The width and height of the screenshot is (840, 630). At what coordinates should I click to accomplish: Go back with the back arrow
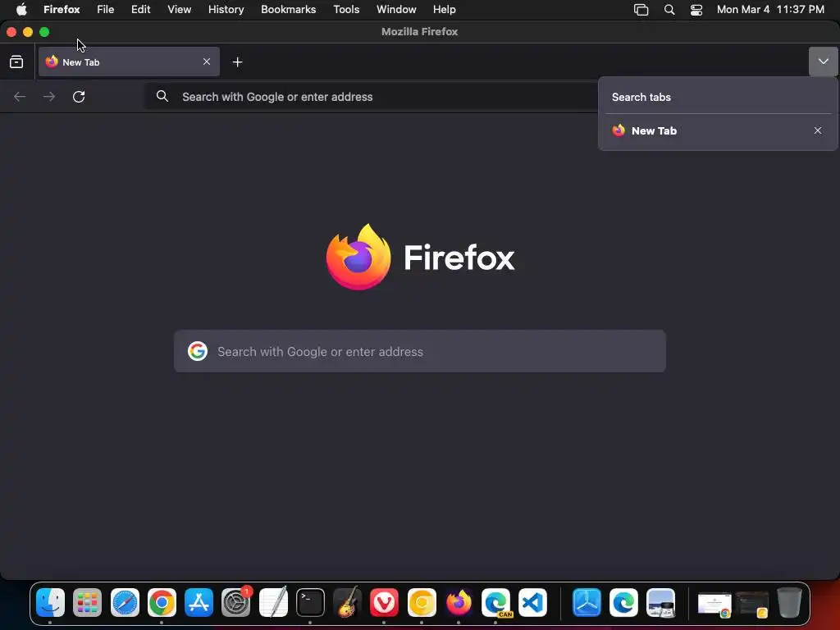click(x=20, y=97)
